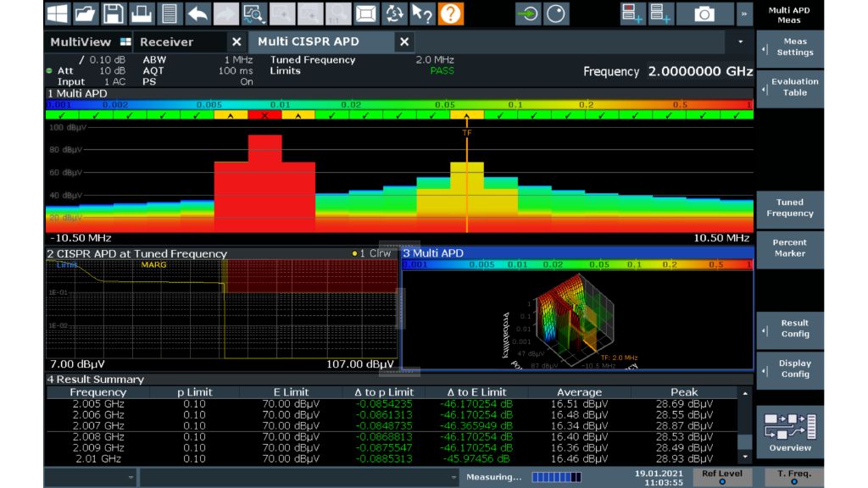
Task: Close the Multi CISPR APD tab
Action: coord(404,42)
